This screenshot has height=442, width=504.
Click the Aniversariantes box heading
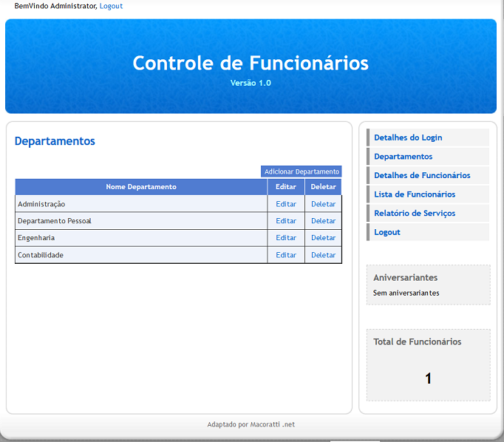[x=405, y=277]
